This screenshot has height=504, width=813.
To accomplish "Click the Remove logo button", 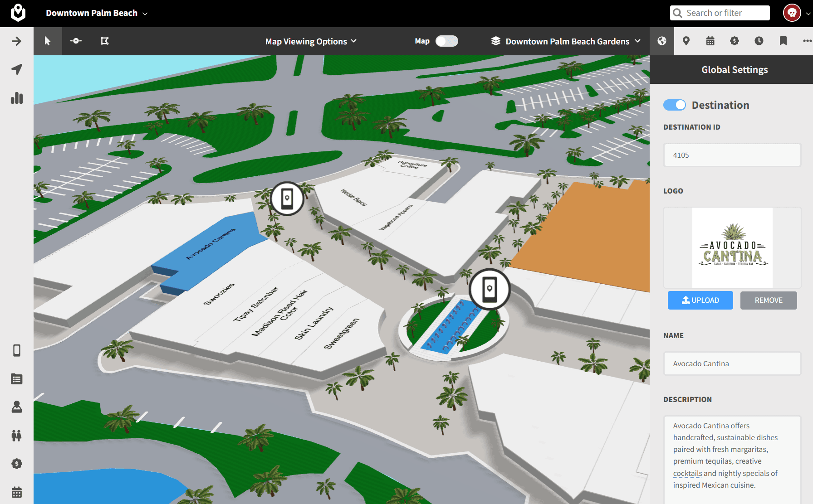I will click(x=769, y=300).
